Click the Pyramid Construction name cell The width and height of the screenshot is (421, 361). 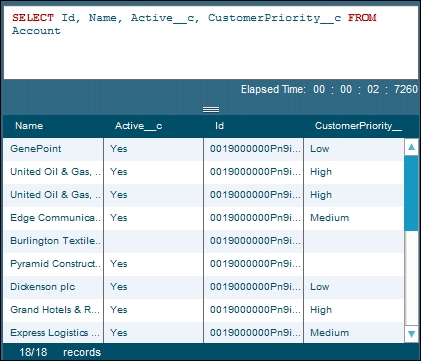(x=53, y=264)
